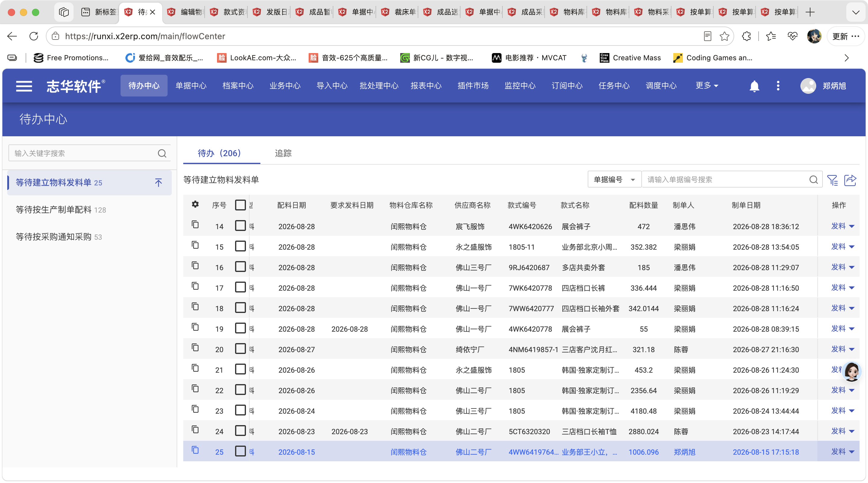Open 单据中心 in the navigation bar
The image size is (868, 483).
[191, 86]
